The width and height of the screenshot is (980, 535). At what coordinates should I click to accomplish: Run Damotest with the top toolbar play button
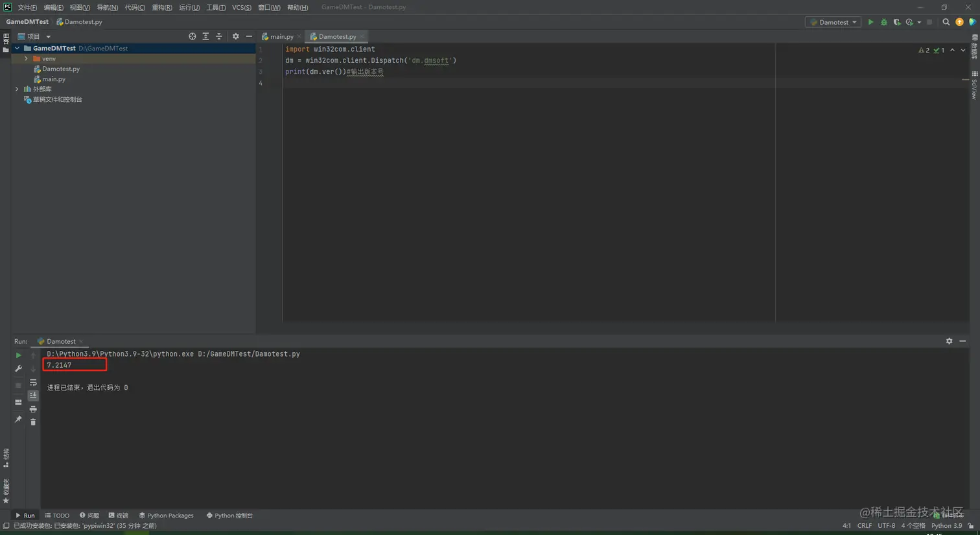[x=870, y=22]
